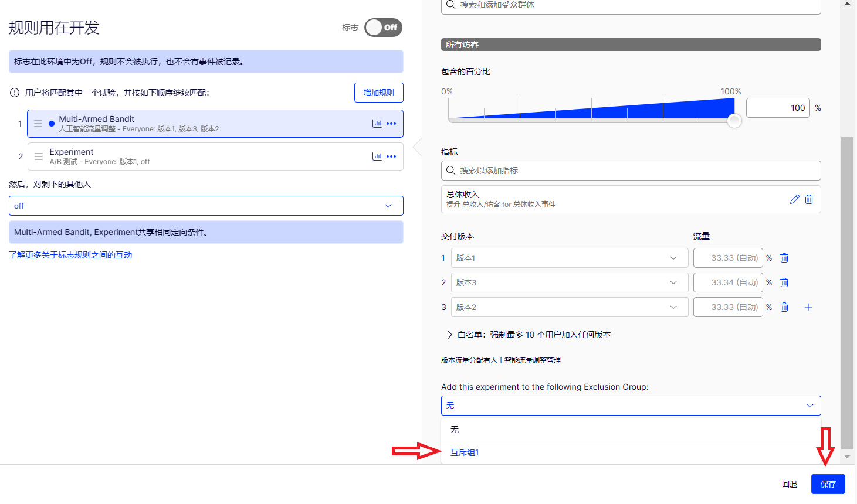Screen dimensions: 857x504
Task: Edit the 总体收入 metric with pencil icon
Action: (794, 199)
